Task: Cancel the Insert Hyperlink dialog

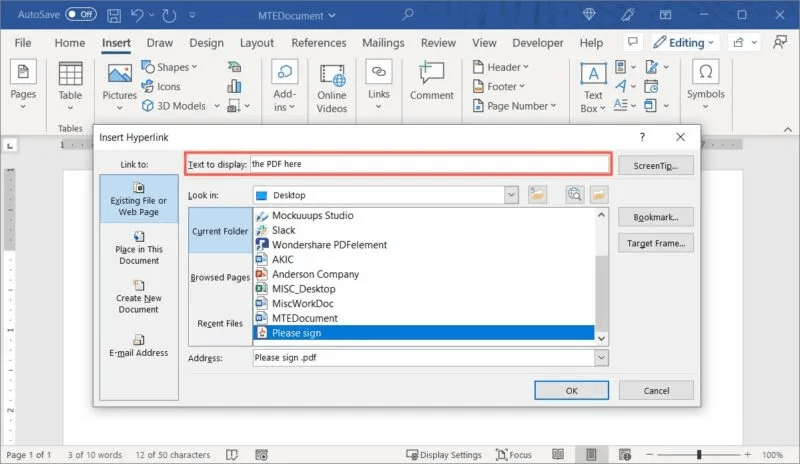Action: (656, 390)
